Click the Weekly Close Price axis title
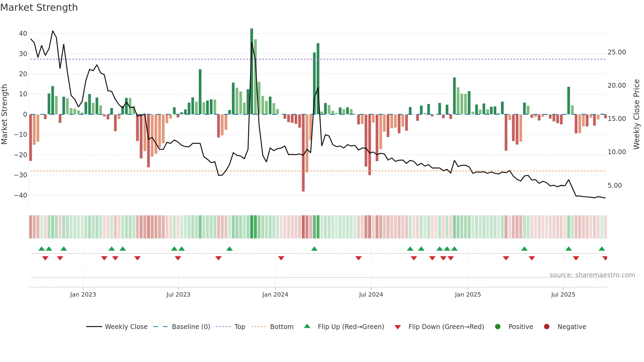 click(636, 114)
